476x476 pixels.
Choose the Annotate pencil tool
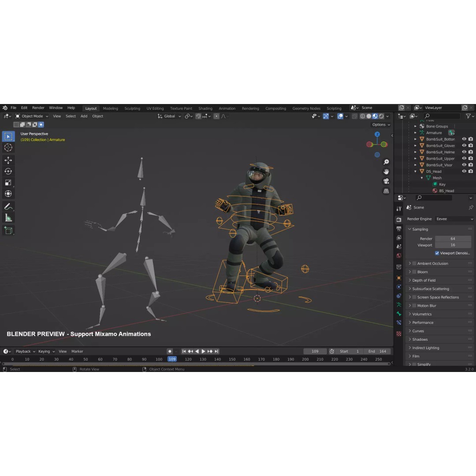click(x=8, y=207)
